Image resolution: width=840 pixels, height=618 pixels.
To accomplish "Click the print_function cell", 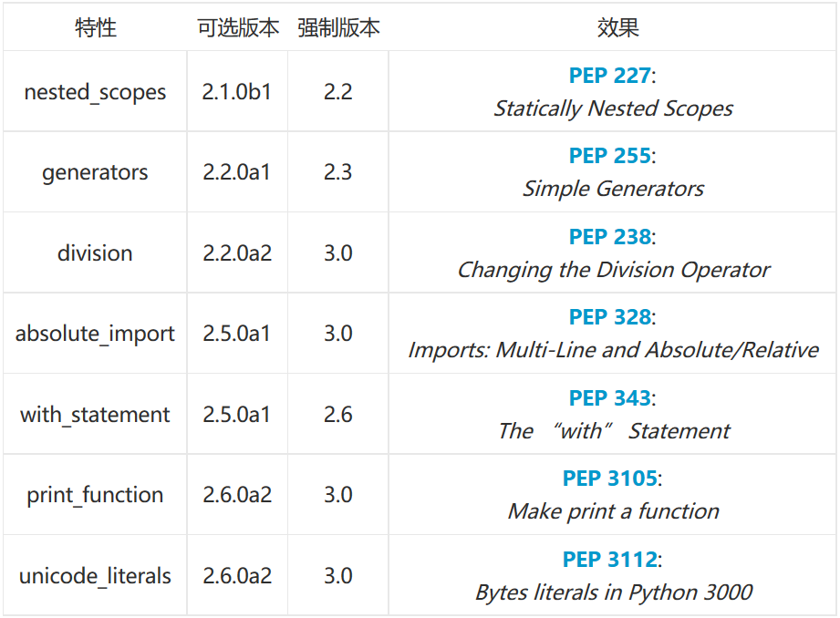I will coord(95,494).
